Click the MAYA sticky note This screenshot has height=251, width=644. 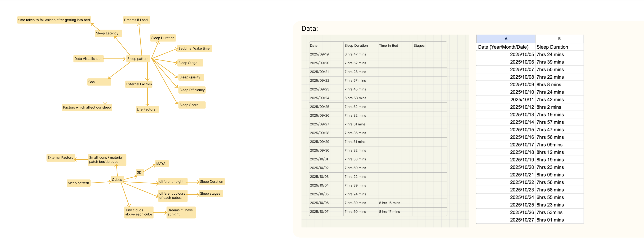pos(161,164)
